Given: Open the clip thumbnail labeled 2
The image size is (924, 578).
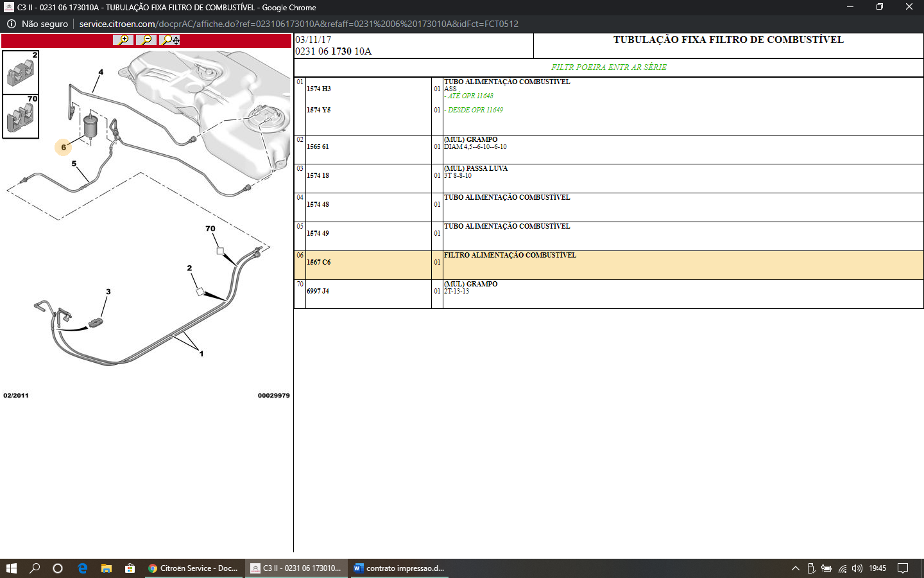Looking at the screenshot, I should point(21,73).
